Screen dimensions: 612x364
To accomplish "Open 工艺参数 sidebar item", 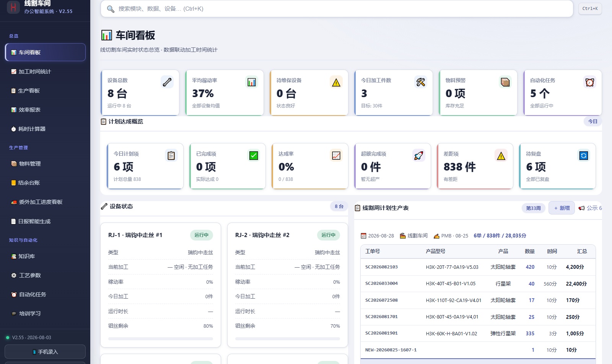I will click(45, 275).
